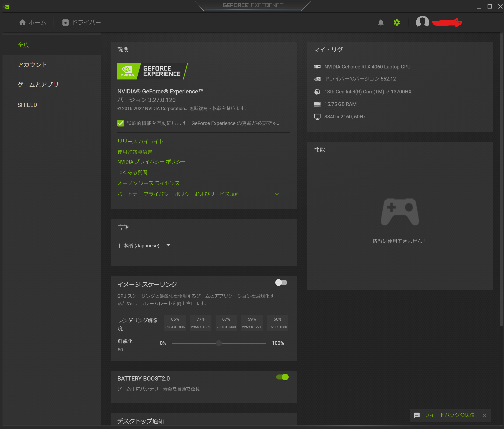
Task: Click the 100% sharpening label
Action: (278, 343)
